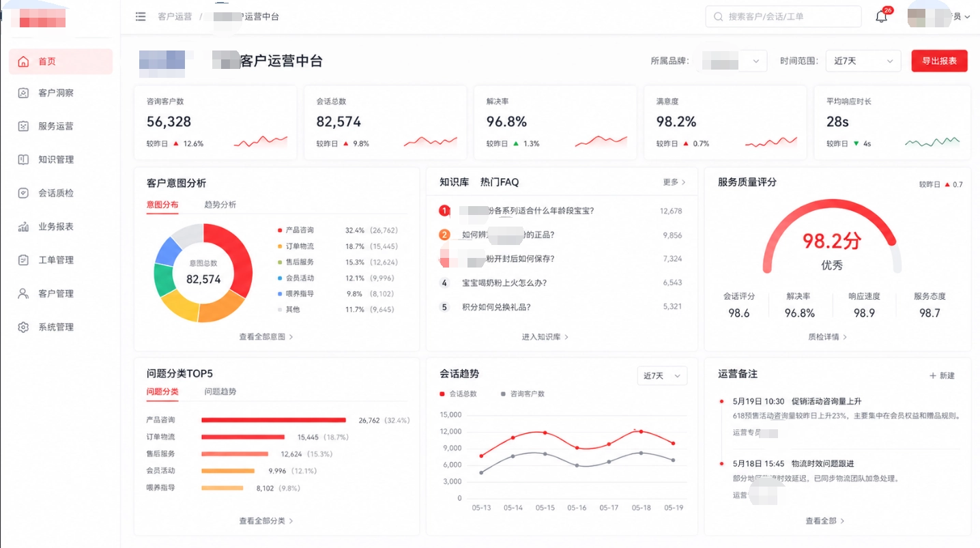
Task: Select 工单管理 sidebar icon
Action: pos(23,260)
